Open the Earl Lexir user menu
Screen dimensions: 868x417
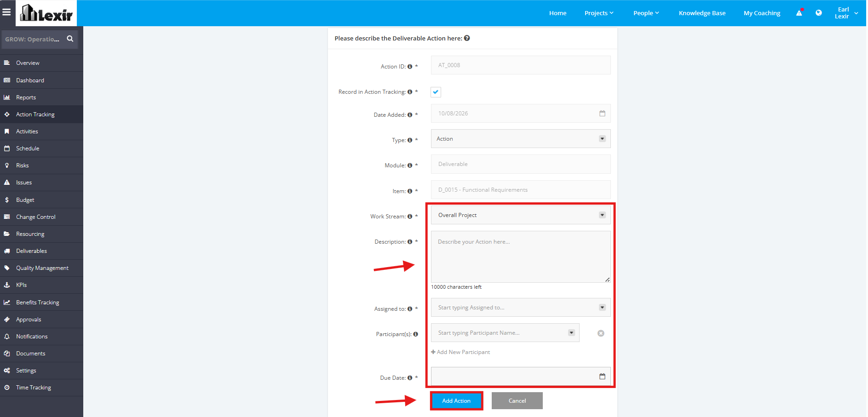[x=846, y=13]
